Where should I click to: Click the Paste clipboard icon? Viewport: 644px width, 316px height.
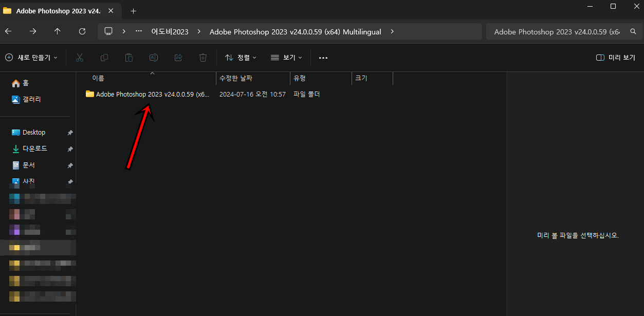click(x=129, y=58)
